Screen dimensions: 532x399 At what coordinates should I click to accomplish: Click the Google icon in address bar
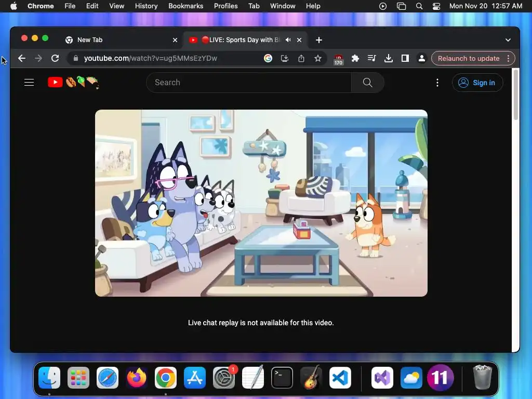(268, 58)
